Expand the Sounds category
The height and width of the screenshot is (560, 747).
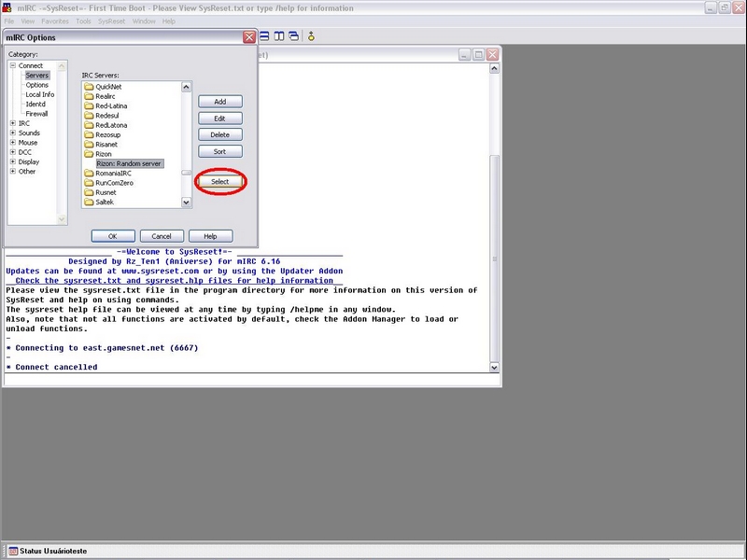pyautogui.click(x=12, y=133)
